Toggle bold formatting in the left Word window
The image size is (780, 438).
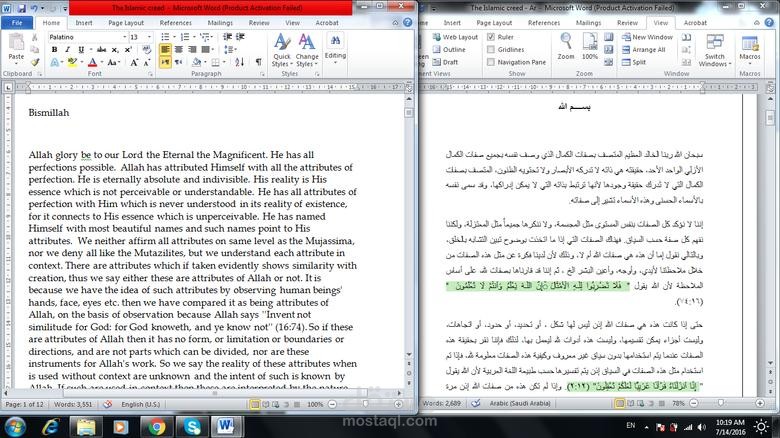point(54,49)
